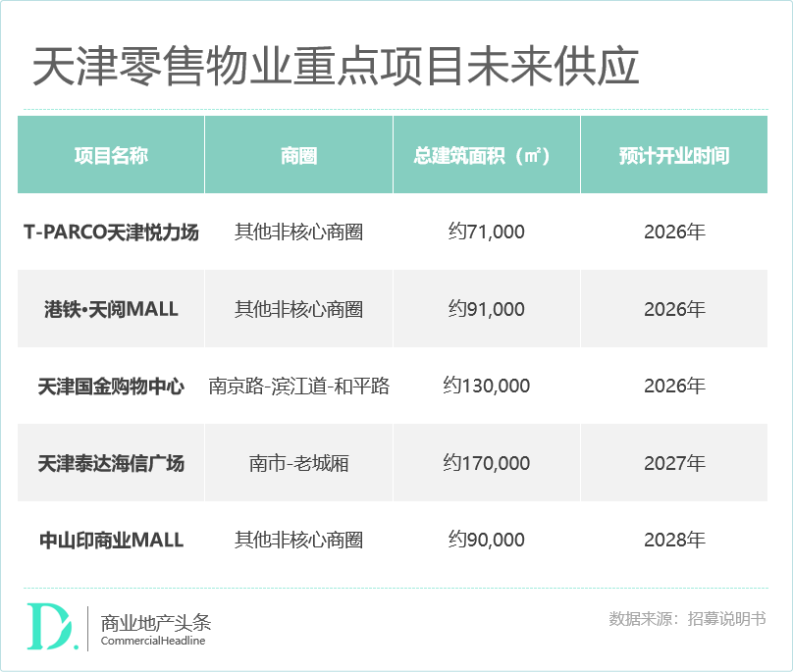Click the 约90,000 area value
The width and height of the screenshot is (793, 672).
point(487,540)
